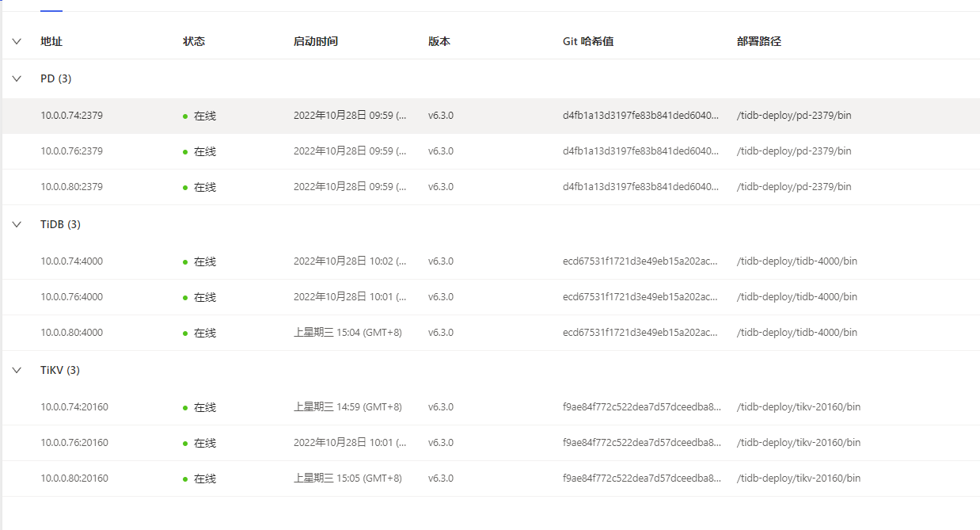Screen dimensions: 980x530
Task: Click version v6.3.0 of 10.0.0.80:2379
Action: click(441, 187)
